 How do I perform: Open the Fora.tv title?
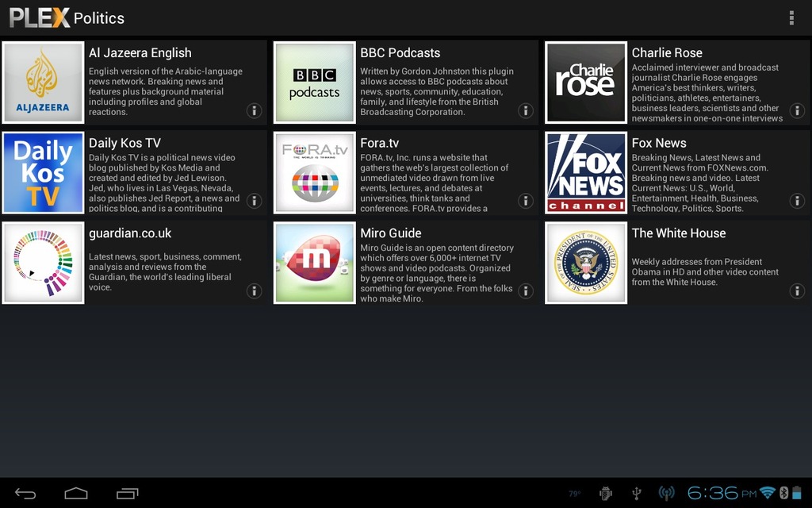pos(380,143)
